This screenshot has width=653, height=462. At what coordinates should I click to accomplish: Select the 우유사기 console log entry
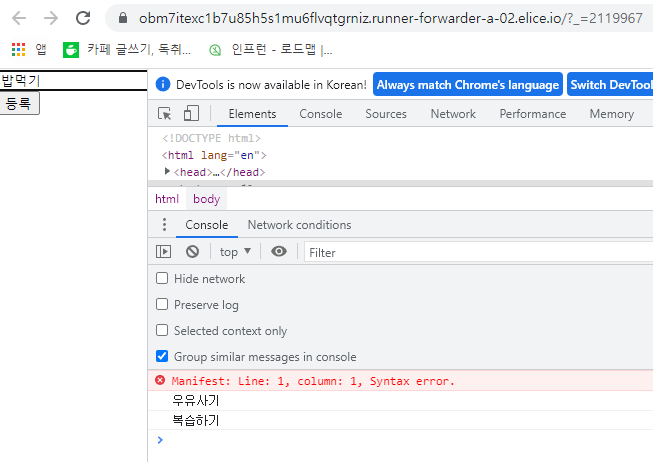tap(195, 400)
